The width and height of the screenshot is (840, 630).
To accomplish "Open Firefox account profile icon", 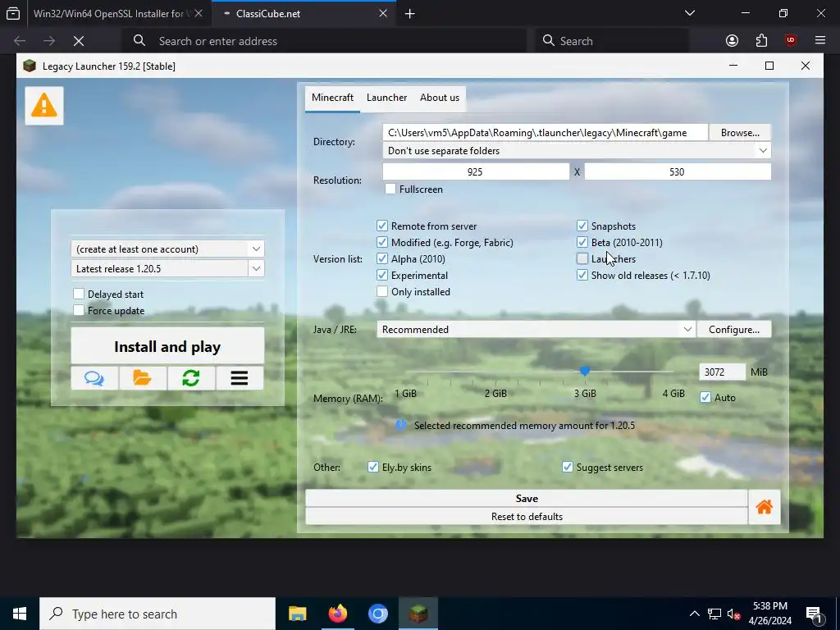I will pyautogui.click(x=732, y=41).
